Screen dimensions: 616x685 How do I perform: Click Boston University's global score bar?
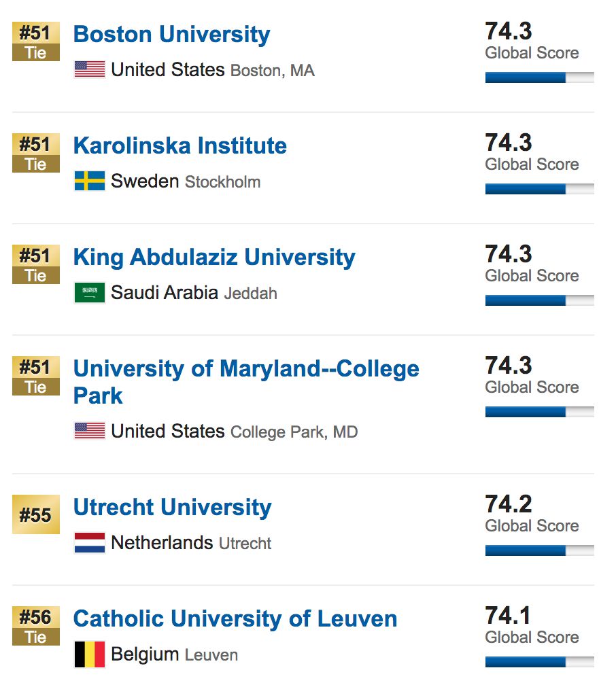click(539, 77)
